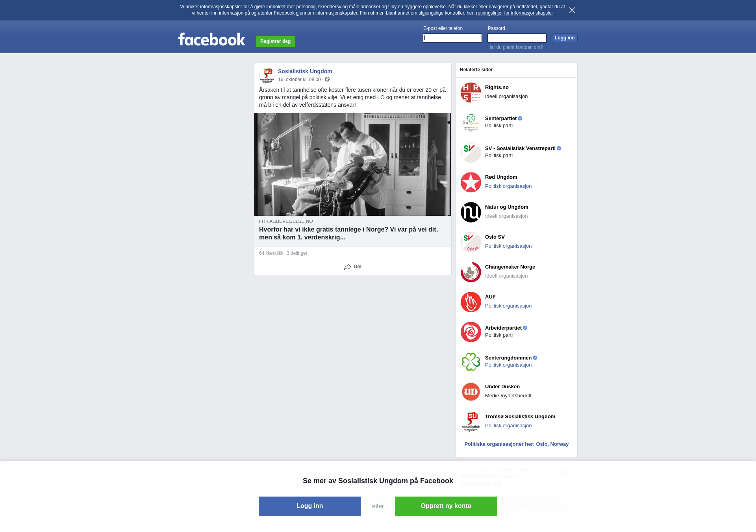
Task: Click the Rød Ungdom star logo
Action: [471, 182]
